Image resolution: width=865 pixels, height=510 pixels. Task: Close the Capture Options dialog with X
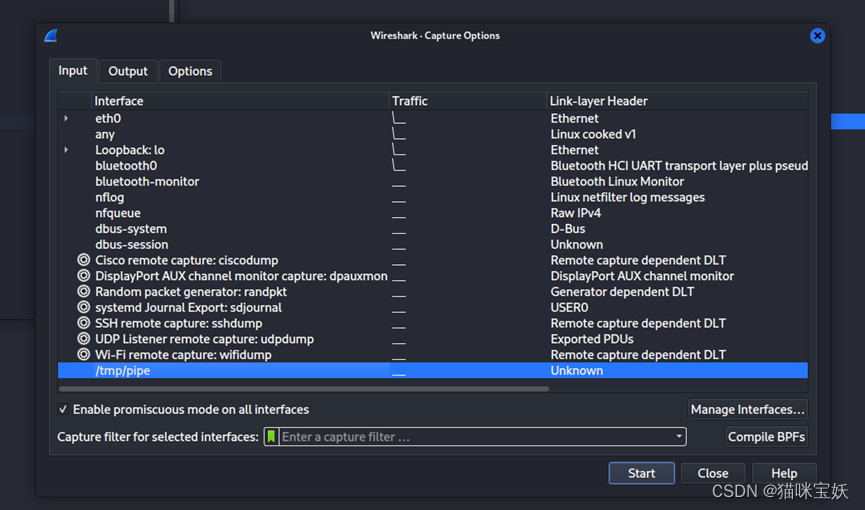[817, 36]
